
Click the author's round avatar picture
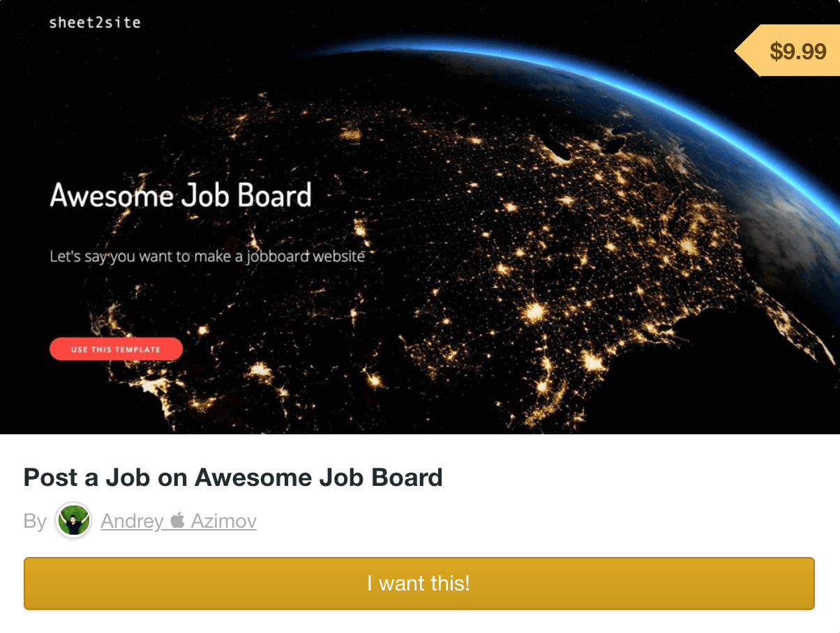[73, 520]
